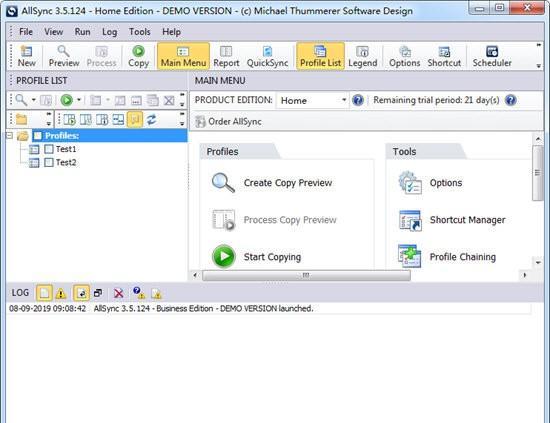Open QuickSync from the toolbar
Image resolution: width=550 pixels, height=423 pixels.
(267, 56)
